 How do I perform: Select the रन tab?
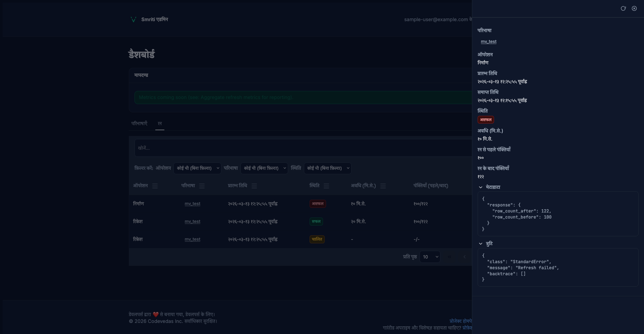[160, 124]
